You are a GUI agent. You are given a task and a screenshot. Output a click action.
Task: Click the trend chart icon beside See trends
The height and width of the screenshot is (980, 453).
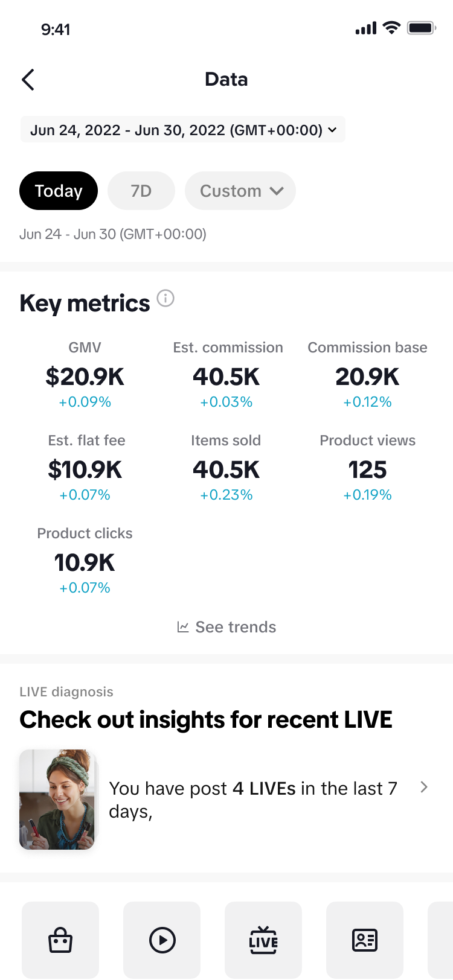pos(182,627)
